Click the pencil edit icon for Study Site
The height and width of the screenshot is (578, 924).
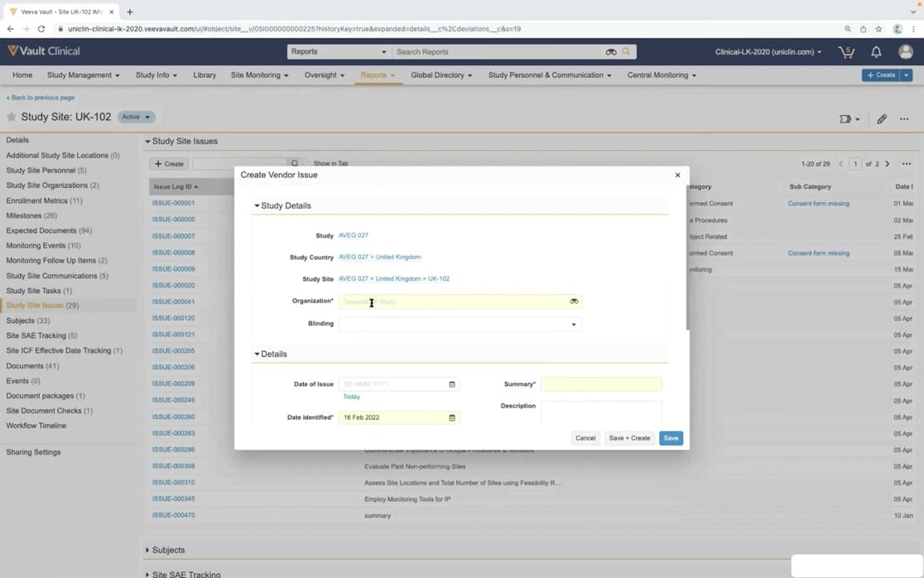tap(881, 119)
